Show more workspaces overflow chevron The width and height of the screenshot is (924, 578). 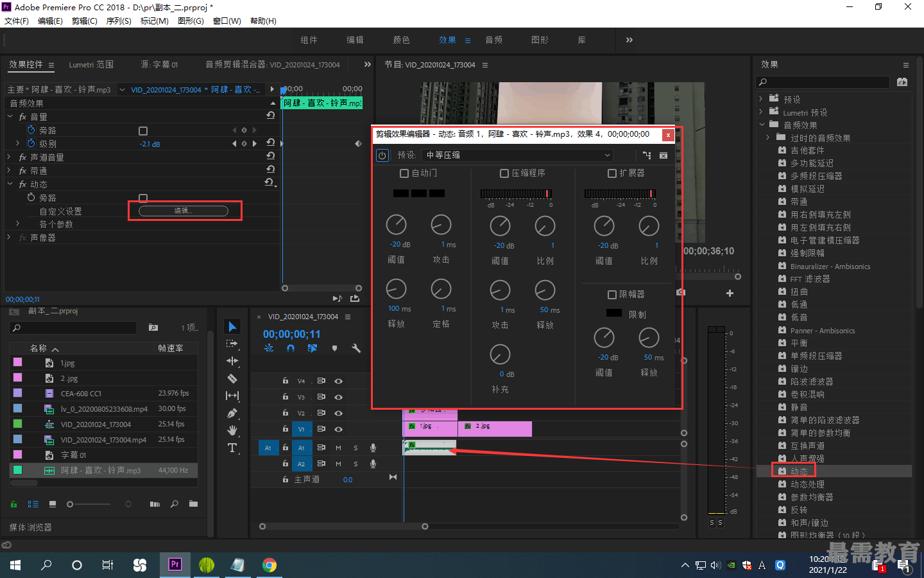point(629,40)
